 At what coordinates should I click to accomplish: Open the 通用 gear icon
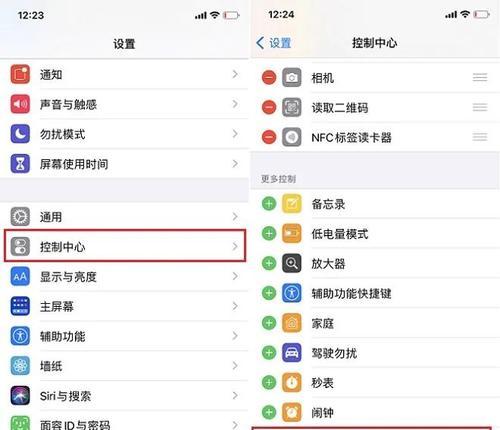[20, 217]
